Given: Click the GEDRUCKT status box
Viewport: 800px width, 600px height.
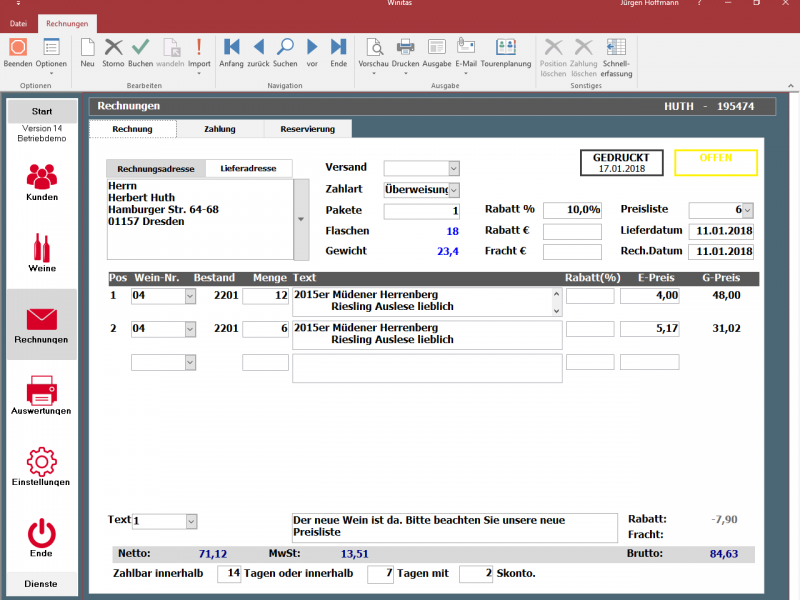Looking at the screenshot, I should point(621,163).
